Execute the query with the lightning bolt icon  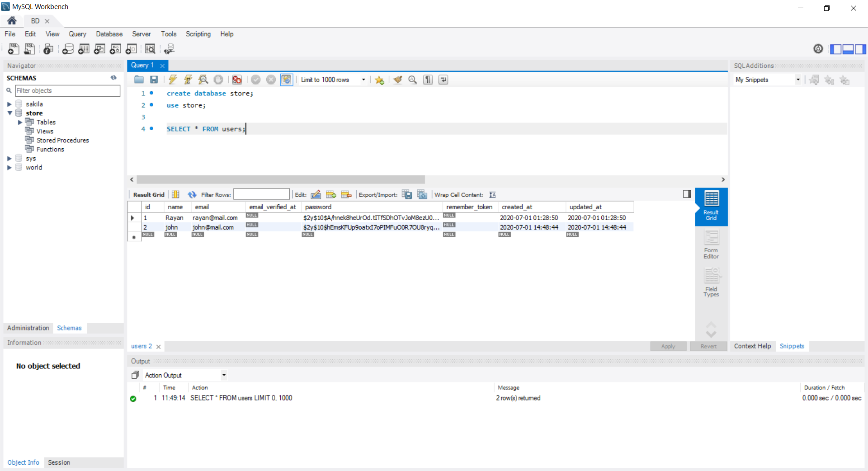[x=173, y=80]
